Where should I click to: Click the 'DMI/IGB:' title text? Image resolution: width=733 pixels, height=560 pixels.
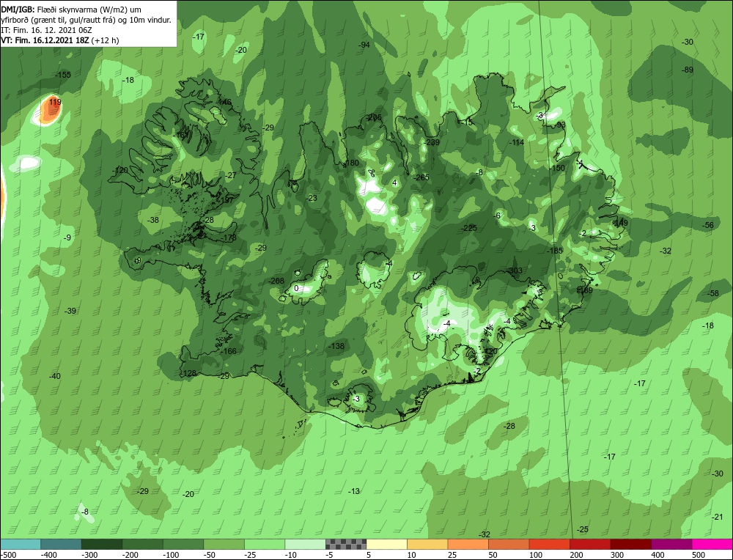click(x=18, y=10)
